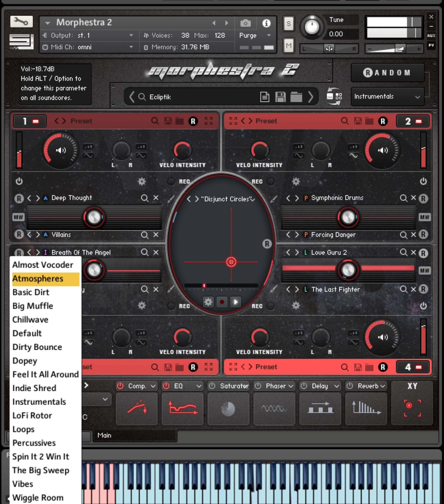
Task: Expand the Instrumentals random category dropdown
Action: [387, 96]
